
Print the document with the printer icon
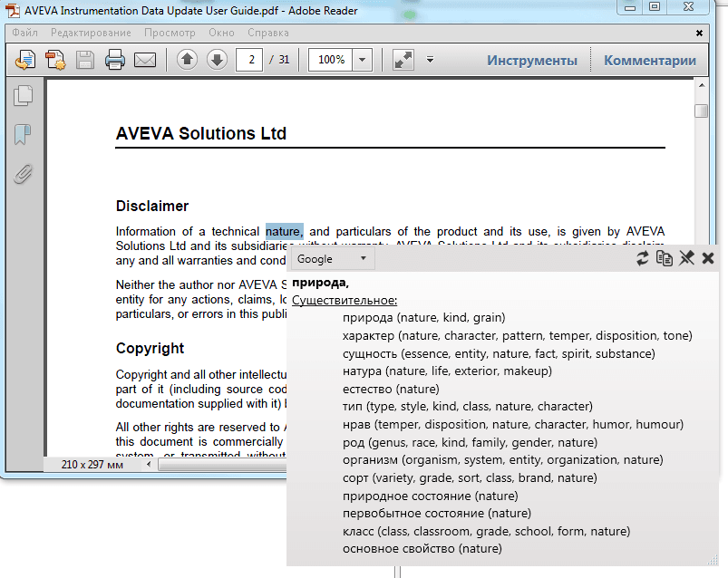[x=114, y=60]
